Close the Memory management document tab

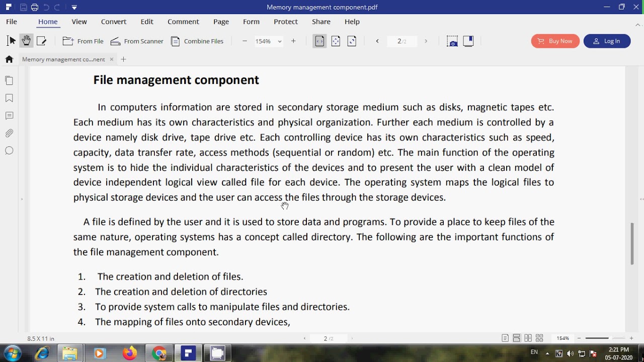pyautogui.click(x=112, y=59)
